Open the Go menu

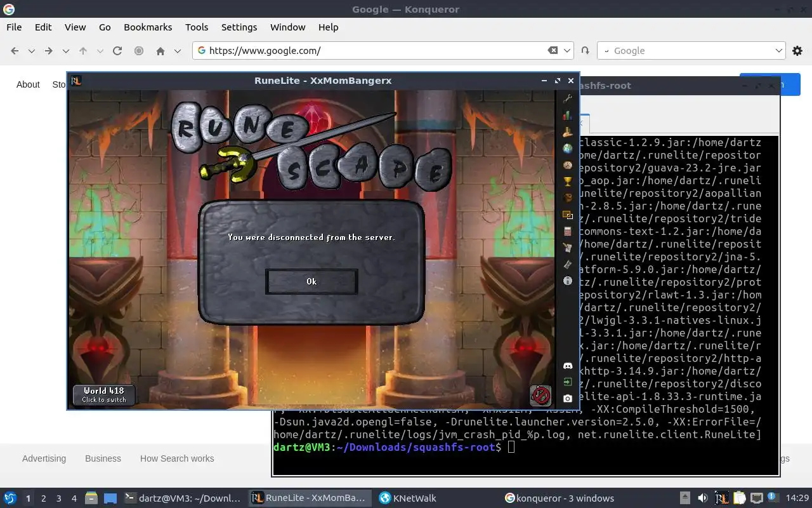[x=105, y=27]
